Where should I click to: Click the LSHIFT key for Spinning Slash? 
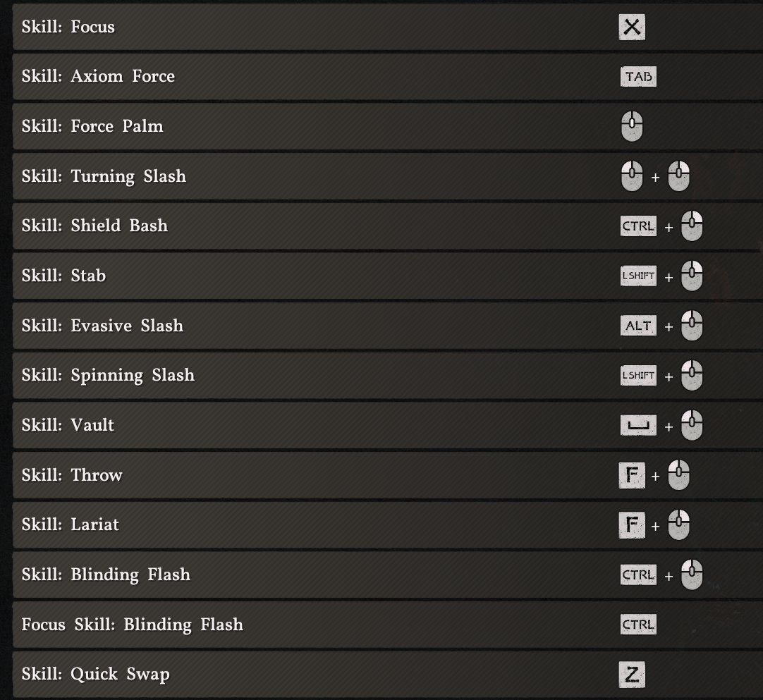click(x=638, y=376)
